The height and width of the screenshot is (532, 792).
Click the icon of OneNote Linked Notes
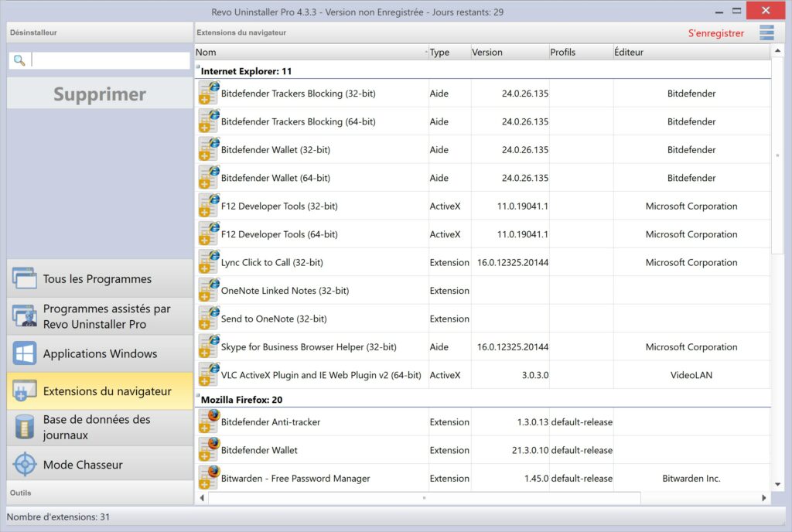coord(209,291)
